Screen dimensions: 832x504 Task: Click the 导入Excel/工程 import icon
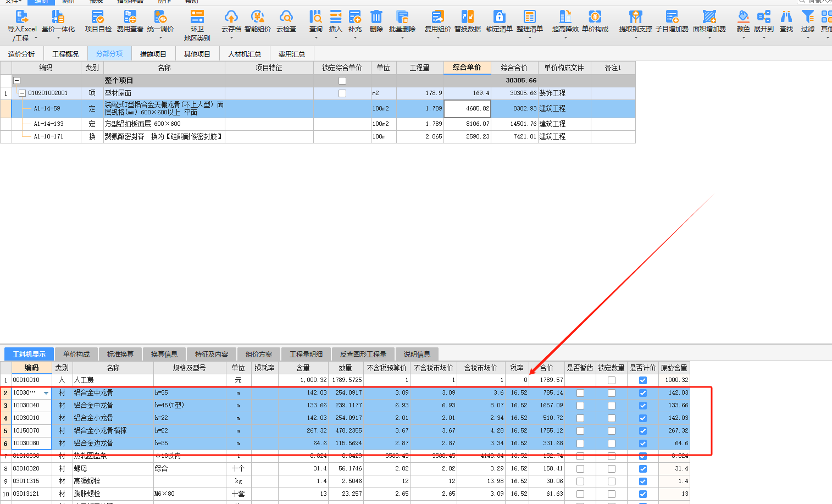(22, 17)
